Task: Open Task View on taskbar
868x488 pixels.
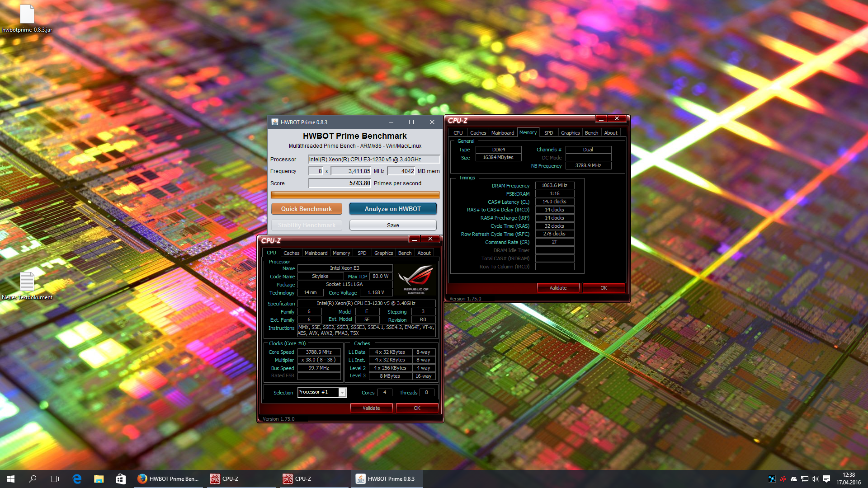Action: click(54, 479)
